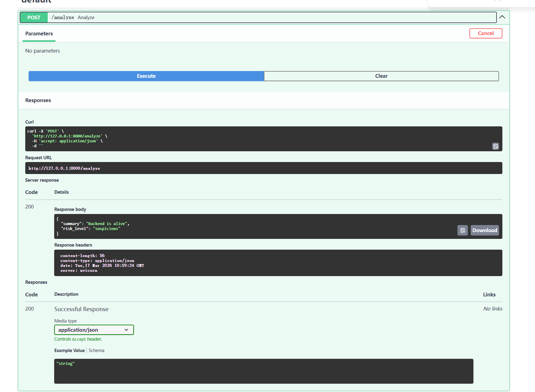Collapse the POST /analyze operation chevron
The width and height of the screenshot is (535, 392).
coord(502,17)
